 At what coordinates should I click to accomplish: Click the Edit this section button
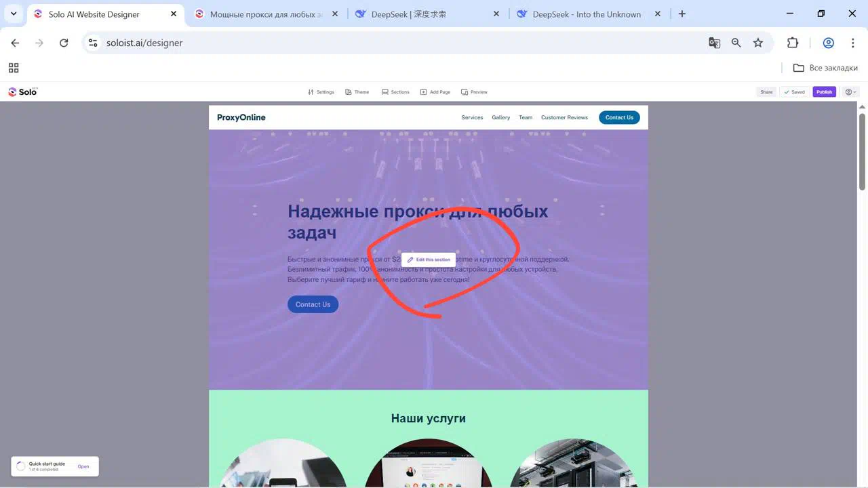click(x=429, y=260)
